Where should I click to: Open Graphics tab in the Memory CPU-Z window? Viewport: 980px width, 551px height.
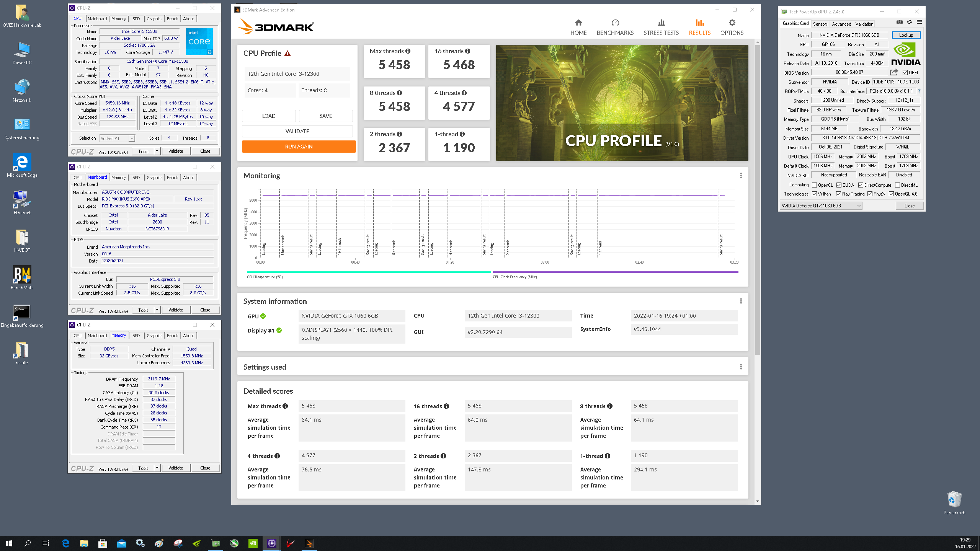point(154,336)
